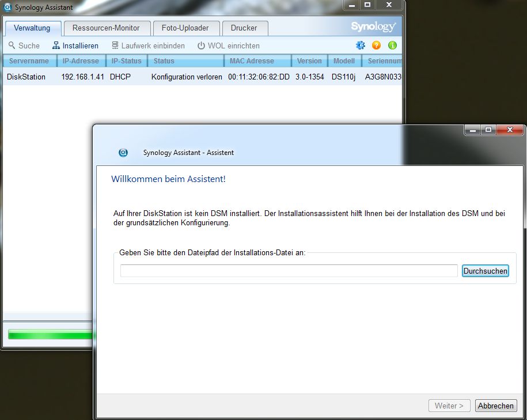Sort by the Servername column header

point(29,61)
